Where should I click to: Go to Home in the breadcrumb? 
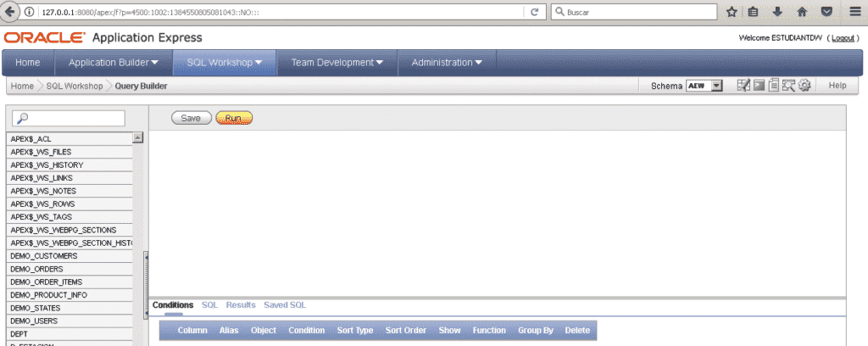22,86
